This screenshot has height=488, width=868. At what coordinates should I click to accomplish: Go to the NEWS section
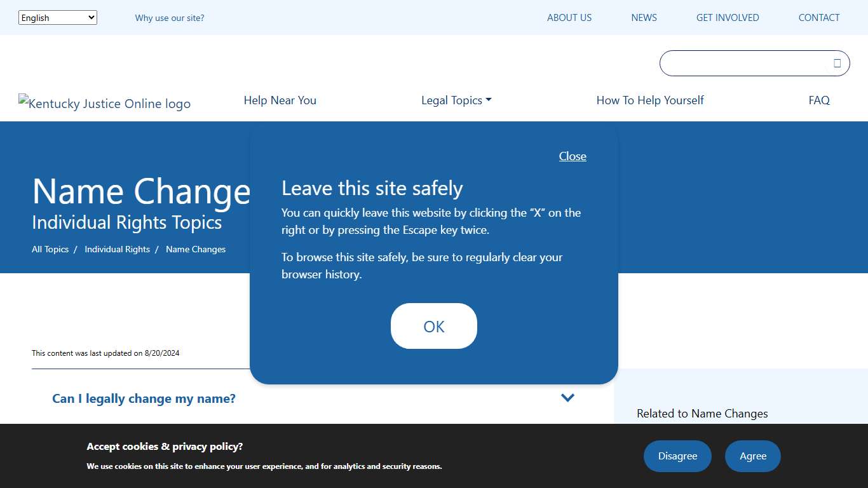pyautogui.click(x=644, y=17)
